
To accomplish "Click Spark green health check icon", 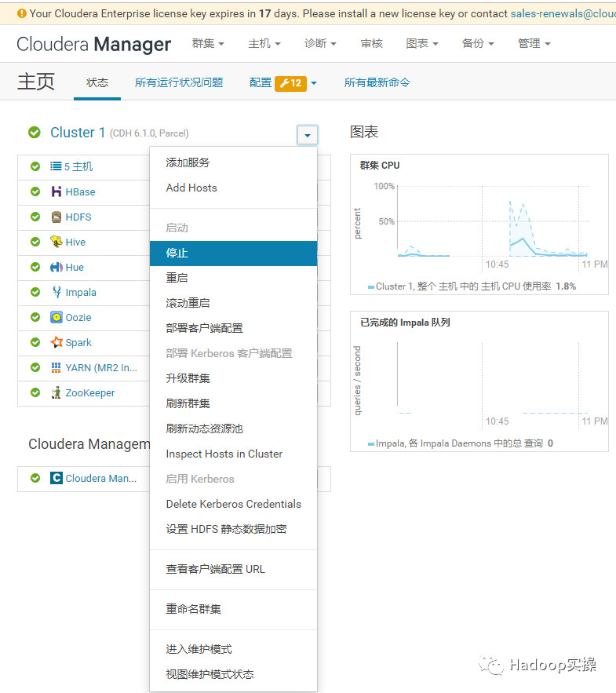I will (x=35, y=342).
